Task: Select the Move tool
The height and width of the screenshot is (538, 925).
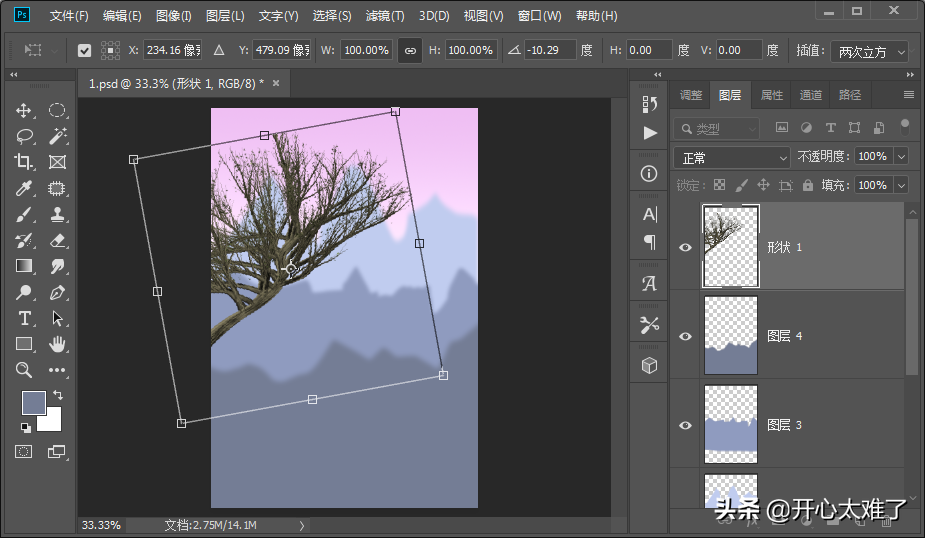Action: coord(24,110)
